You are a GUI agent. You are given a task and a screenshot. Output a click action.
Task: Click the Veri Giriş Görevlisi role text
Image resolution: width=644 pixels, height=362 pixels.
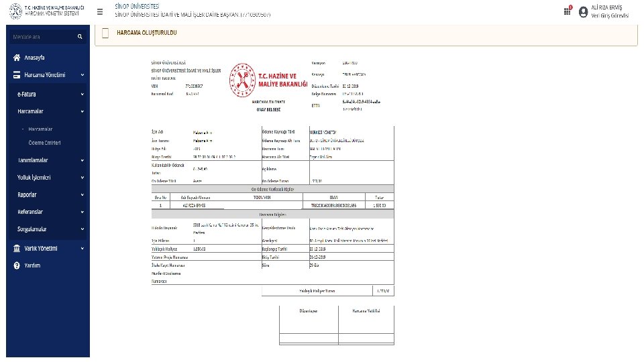pyautogui.click(x=610, y=15)
